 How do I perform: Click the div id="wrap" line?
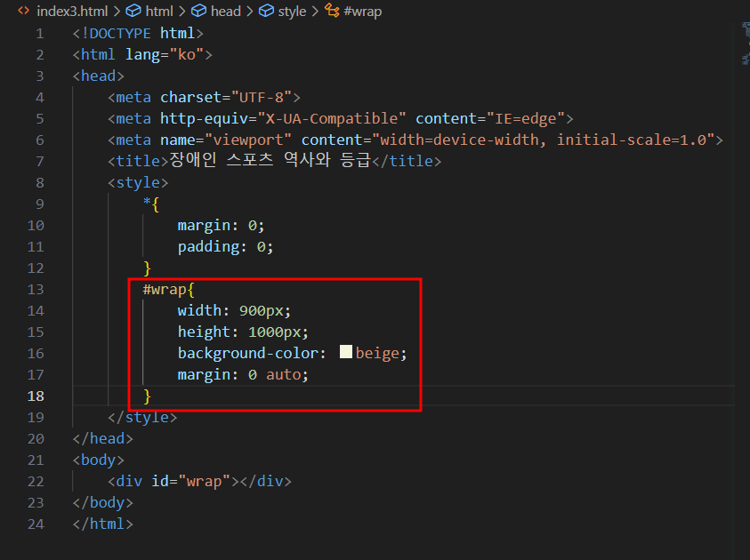(199, 482)
